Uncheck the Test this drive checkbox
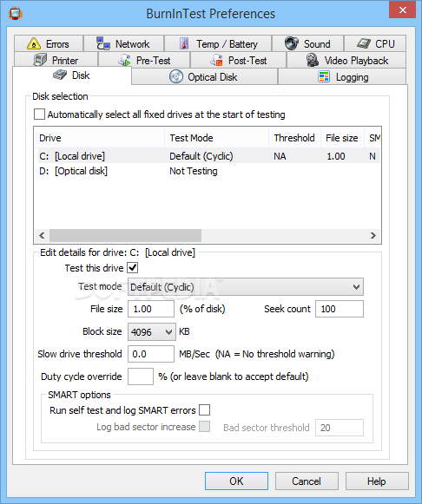The height and width of the screenshot is (504, 422). tap(133, 267)
